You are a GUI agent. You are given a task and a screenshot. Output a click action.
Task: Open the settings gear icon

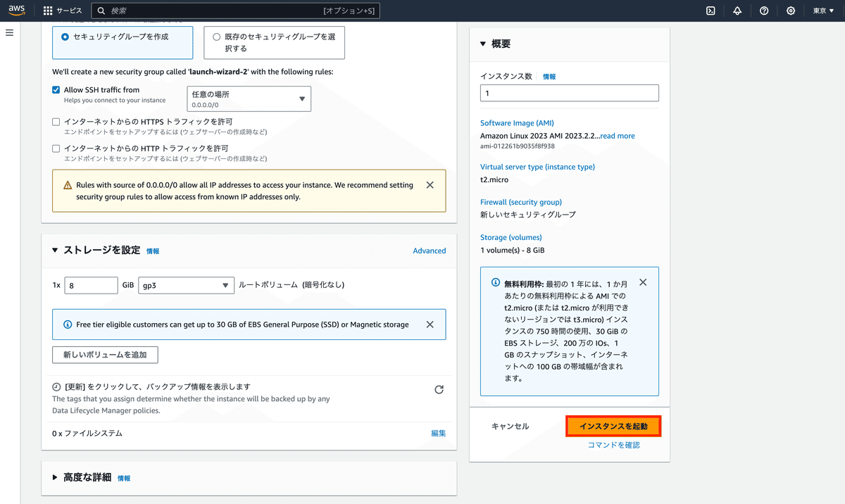pos(791,11)
